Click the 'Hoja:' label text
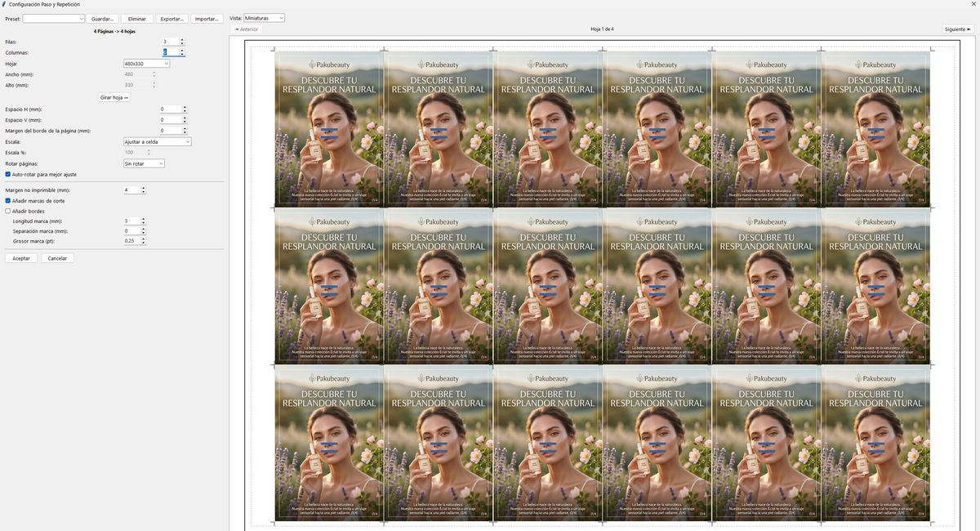This screenshot has width=980, height=531. (x=11, y=63)
